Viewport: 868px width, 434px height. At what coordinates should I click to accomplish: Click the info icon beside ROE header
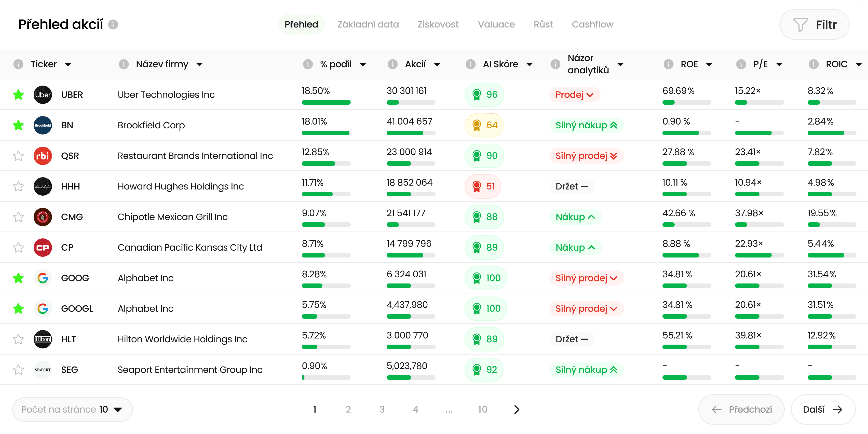pyautogui.click(x=668, y=64)
